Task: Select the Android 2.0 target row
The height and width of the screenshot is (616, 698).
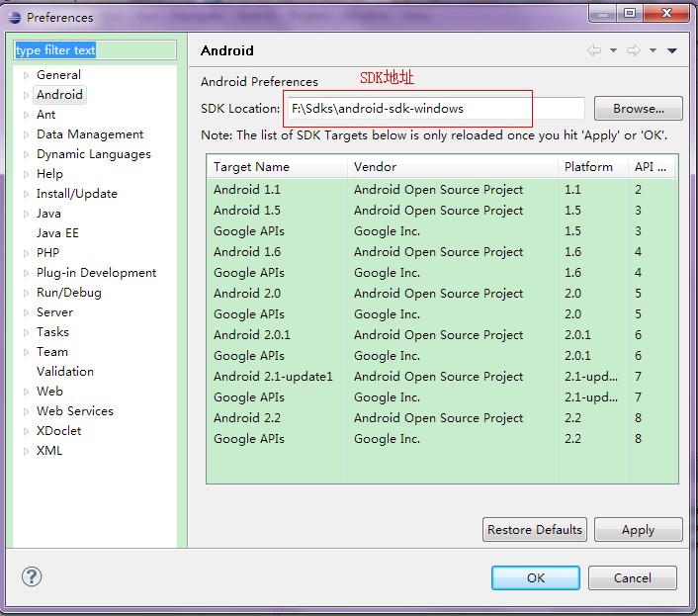Action: tap(442, 294)
